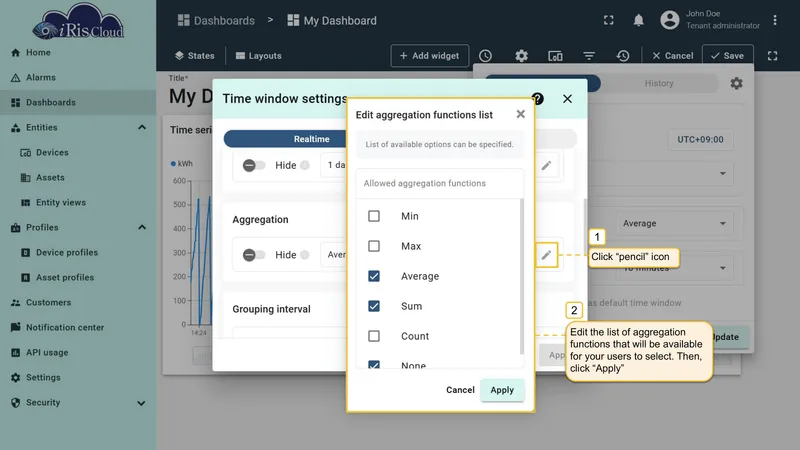Screen dimensions: 800x450
Task: Click Dashboards breadcrumb link
Action: coord(216,20)
